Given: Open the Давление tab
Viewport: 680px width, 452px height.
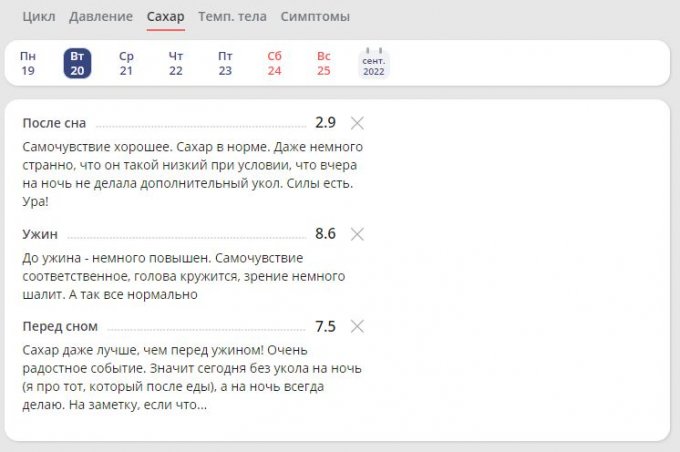Looking at the screenshot, I should (101, 17).
